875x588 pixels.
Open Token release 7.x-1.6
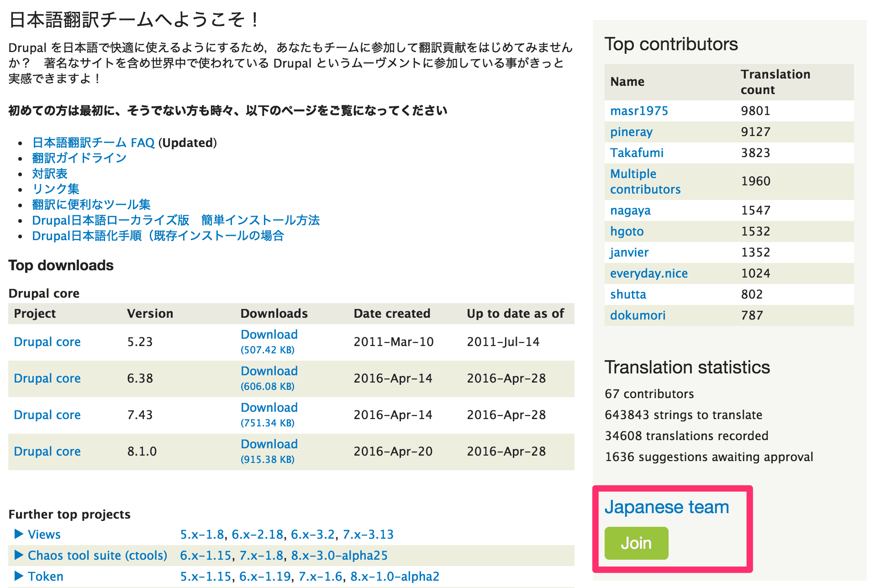[x=321, y=576]
